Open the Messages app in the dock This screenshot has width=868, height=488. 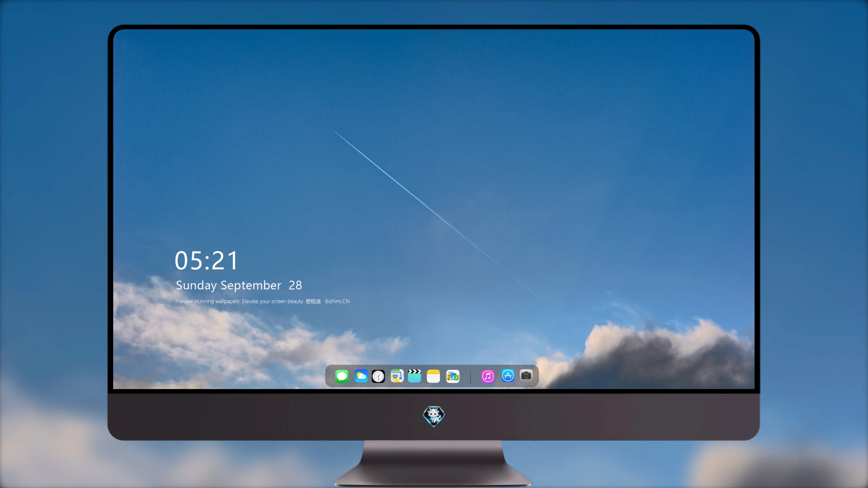[x=342, y=376]
